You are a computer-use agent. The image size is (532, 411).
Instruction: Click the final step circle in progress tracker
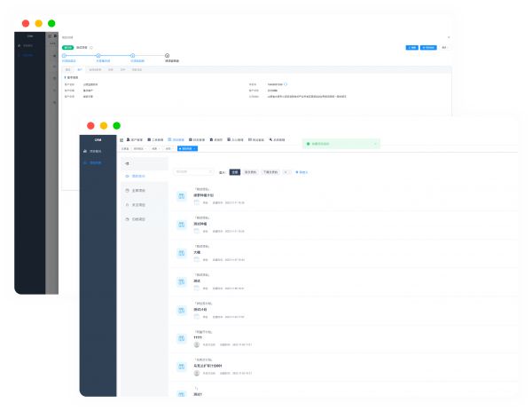pyautogui.click(x=167, y=56)
